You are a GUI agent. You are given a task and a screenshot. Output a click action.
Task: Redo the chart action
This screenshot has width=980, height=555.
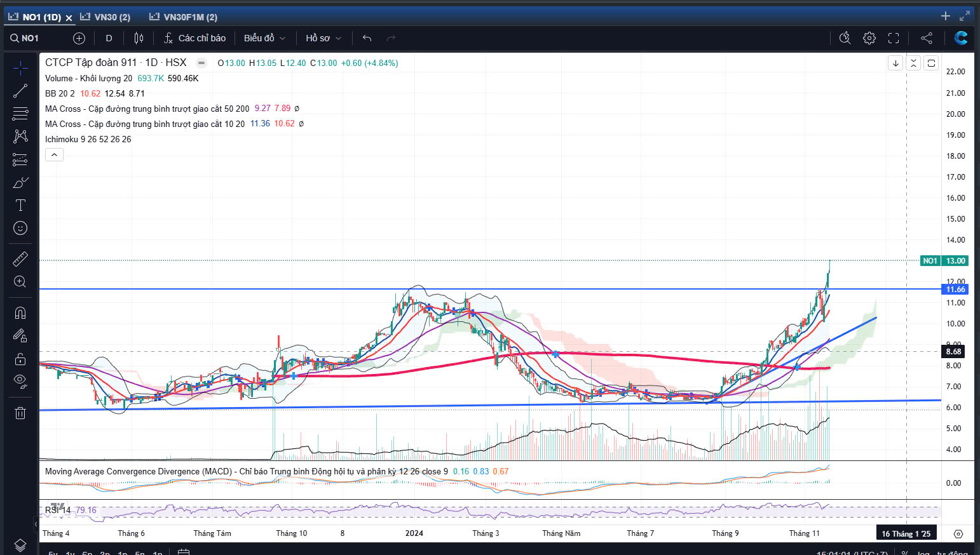391,38
